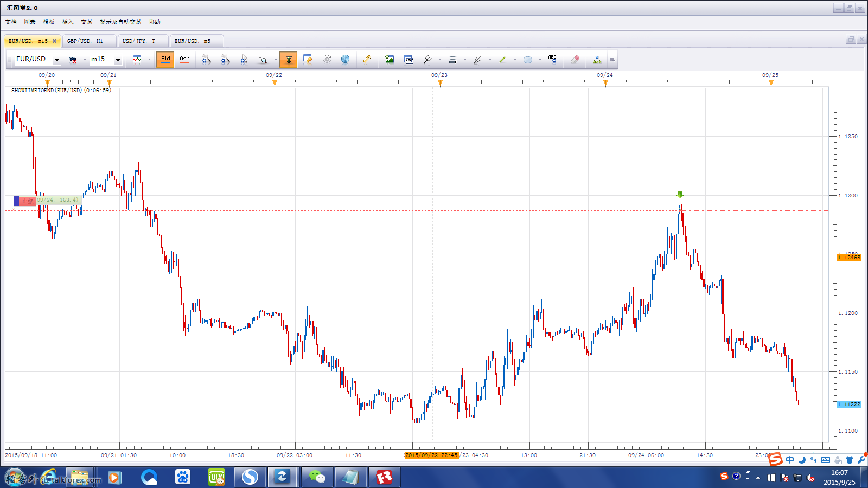The image size is (868, 488).
Task: Open the m15 timeframe dropdown
Action: pos(118,60)
